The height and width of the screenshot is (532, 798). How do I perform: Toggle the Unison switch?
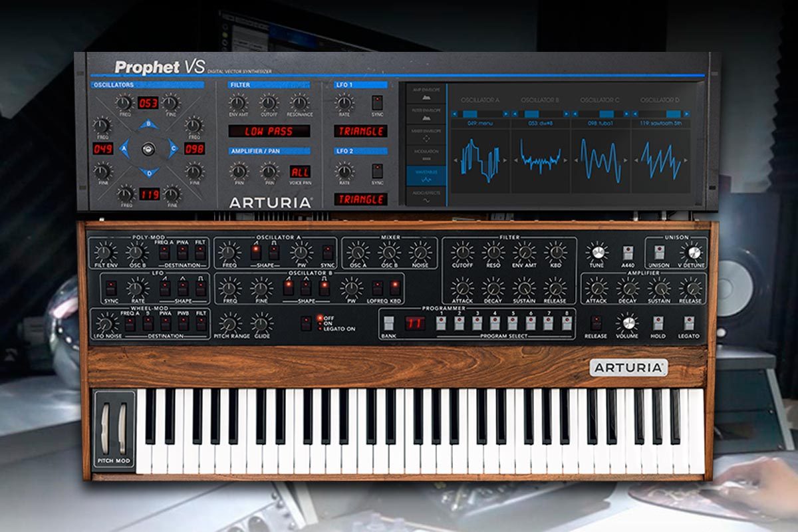click(659, 253)
